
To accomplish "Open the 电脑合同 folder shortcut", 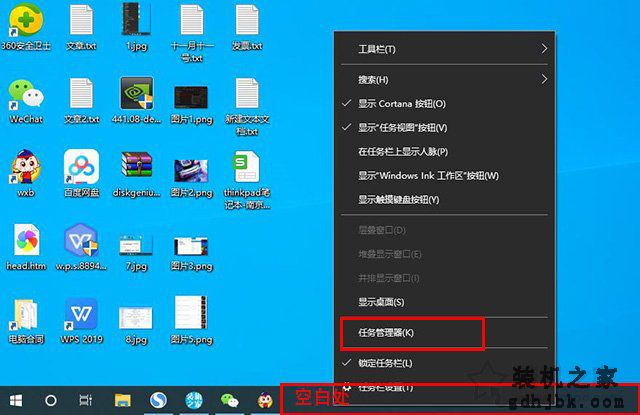I will pos(26,321).
